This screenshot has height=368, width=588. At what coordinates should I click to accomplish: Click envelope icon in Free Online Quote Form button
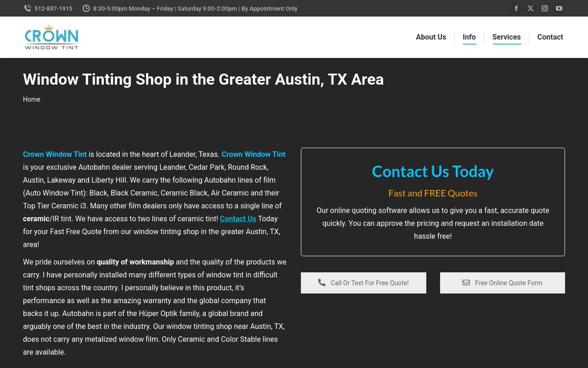(466, 282)
